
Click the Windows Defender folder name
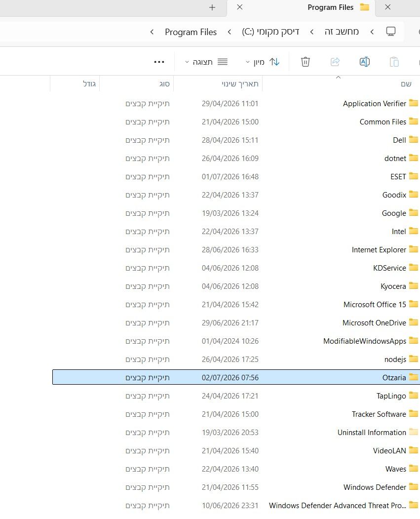[x=375, y=487]
